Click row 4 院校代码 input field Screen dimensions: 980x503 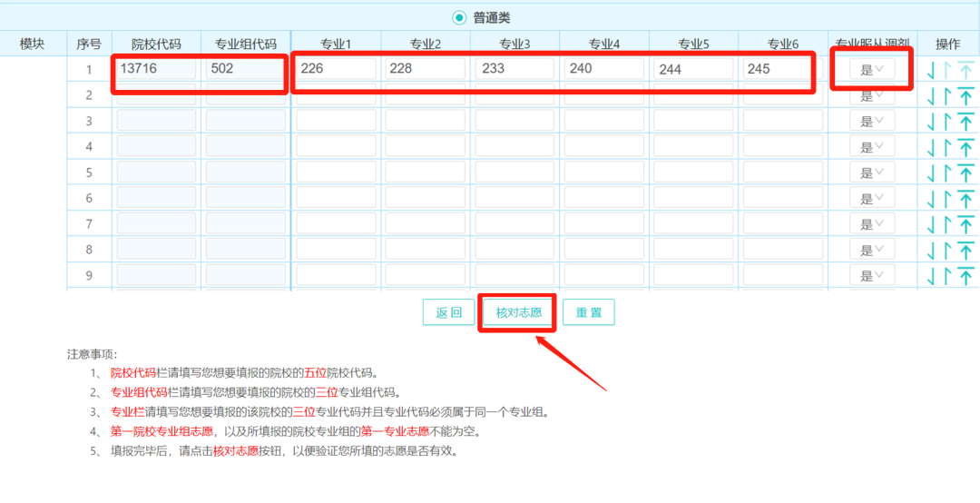[156, 146]
